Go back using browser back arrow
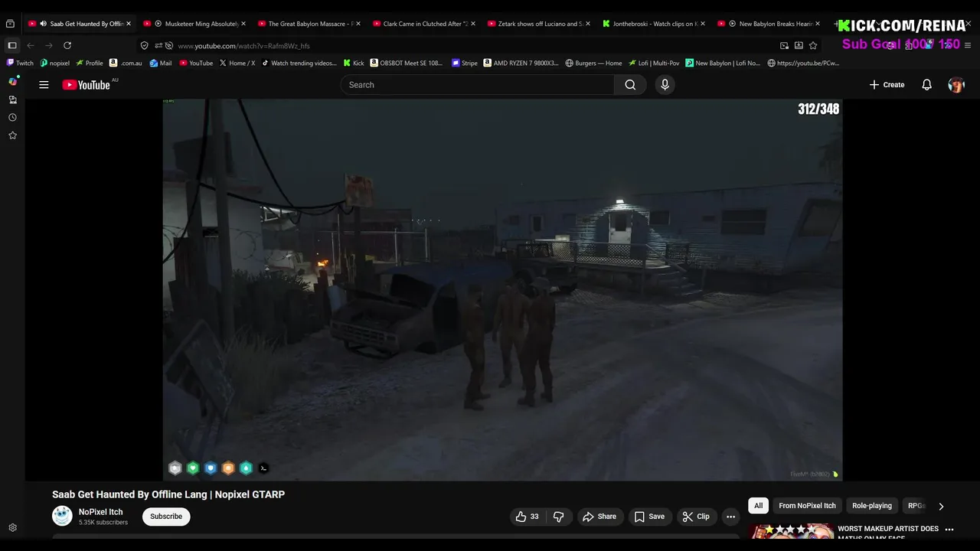 [31, 46]
